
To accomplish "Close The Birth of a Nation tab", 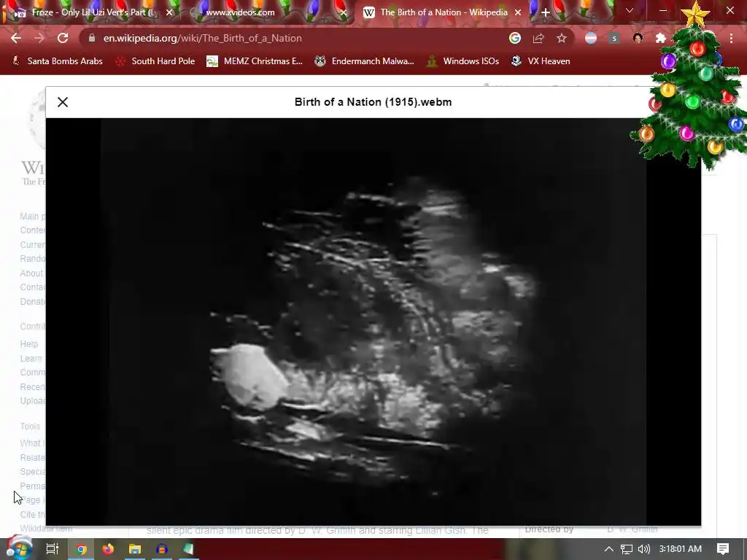I will (x=518, y=12).
